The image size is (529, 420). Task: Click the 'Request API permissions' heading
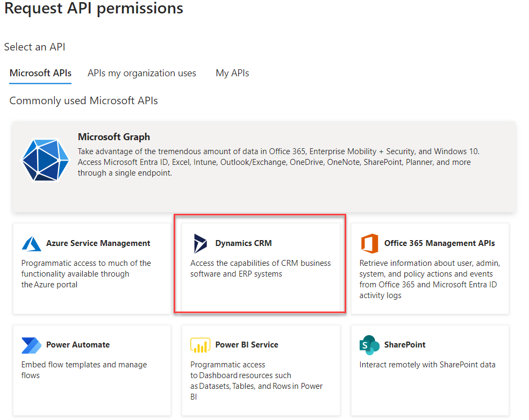[94, 8]
